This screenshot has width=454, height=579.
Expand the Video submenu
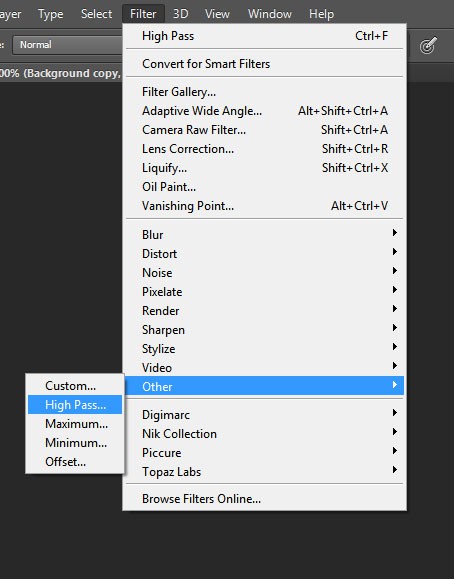click(x=264, y=368)
